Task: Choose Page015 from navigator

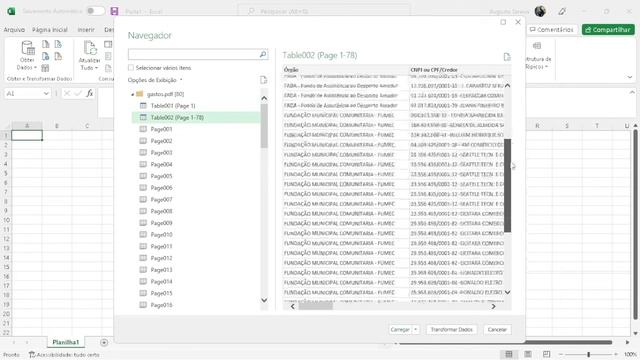Action: click(161, 293)
